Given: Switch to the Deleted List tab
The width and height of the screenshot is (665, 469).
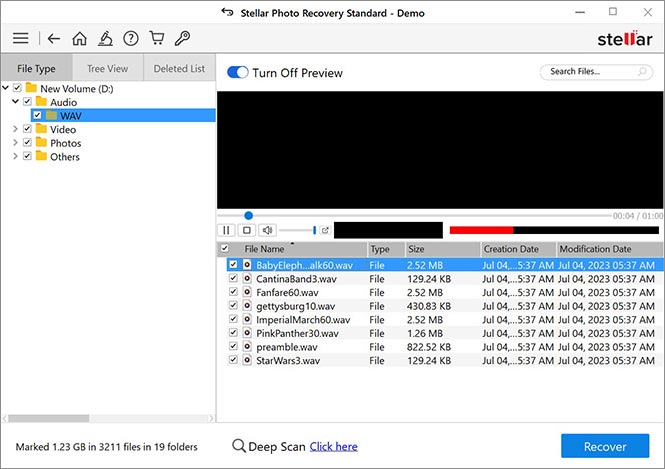Looking at the screenshot, I should (179, 68).
